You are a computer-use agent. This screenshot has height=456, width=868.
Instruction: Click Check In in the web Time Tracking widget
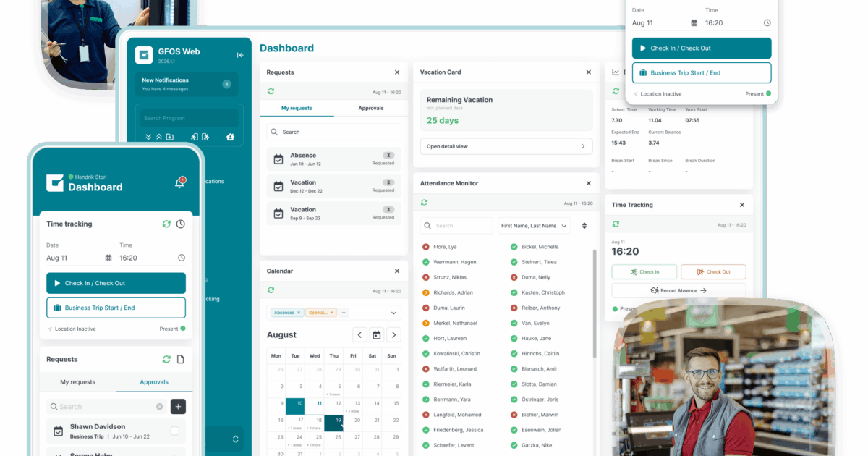coord(644,272)
